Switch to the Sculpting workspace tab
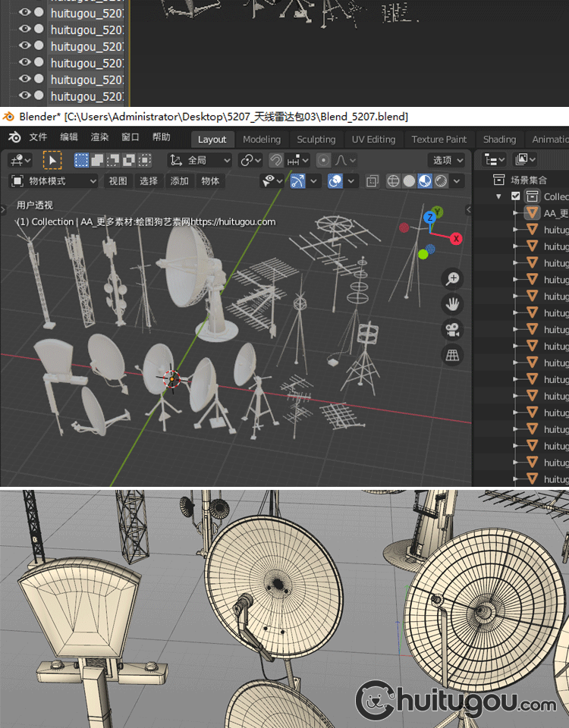The width and height of the screenshot is (569, 728). pos(316,140)
